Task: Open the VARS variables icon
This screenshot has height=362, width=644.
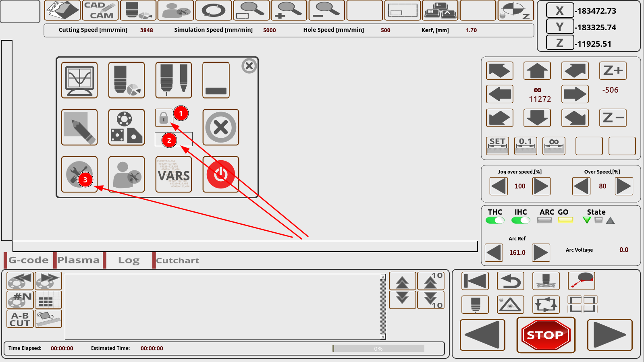Action: tap(174, 174)
